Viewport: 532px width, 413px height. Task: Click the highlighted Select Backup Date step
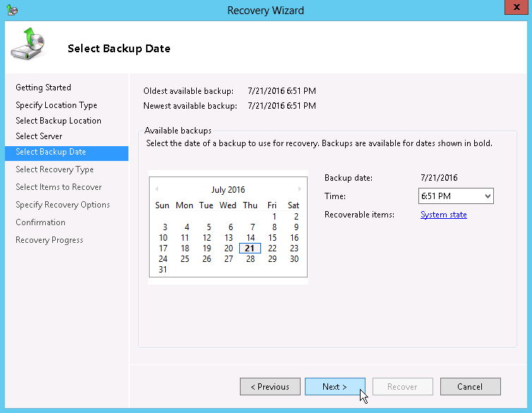[51, 152]
